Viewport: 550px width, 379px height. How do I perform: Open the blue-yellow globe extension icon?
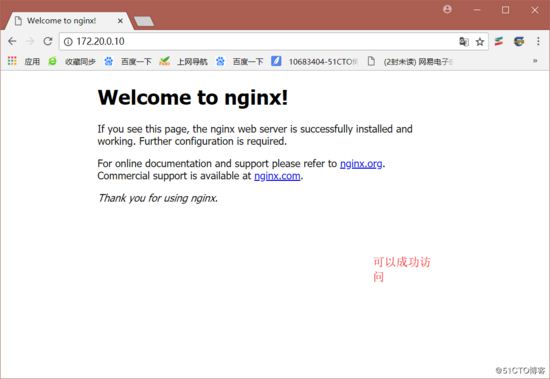coord(519,41)
